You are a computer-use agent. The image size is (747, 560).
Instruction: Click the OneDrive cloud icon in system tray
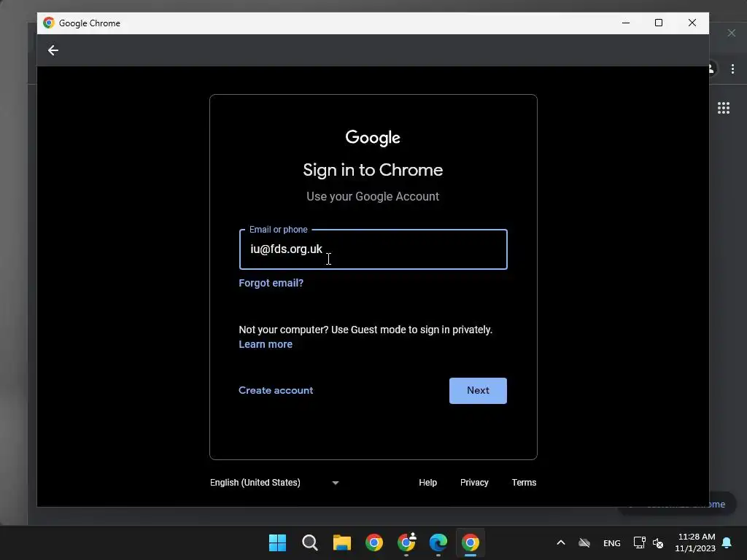coord(584,542)
